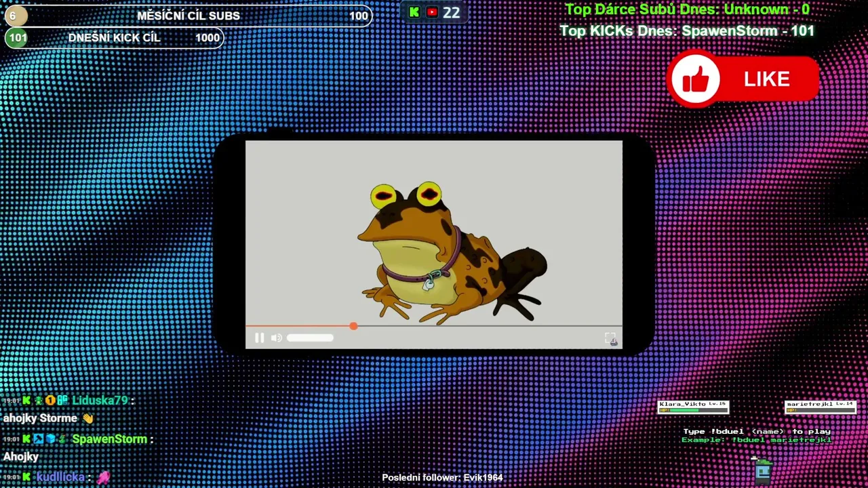This screenshot has height=488, width=868.
Task: Mute the video with the speaker icon
Action: pos(276,338)
